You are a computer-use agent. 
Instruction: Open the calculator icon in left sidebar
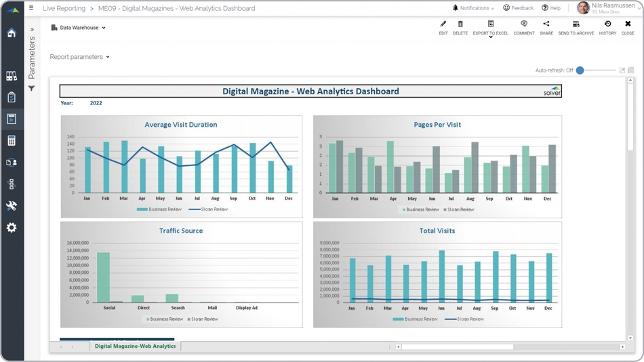pos(12,141)
